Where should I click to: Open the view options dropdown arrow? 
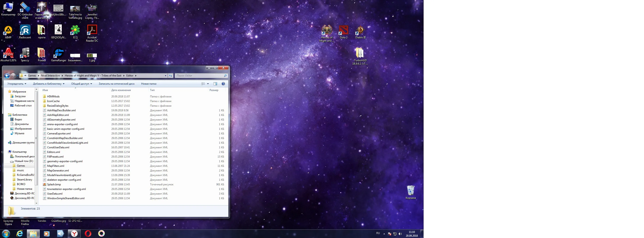[x=208, y=84]
